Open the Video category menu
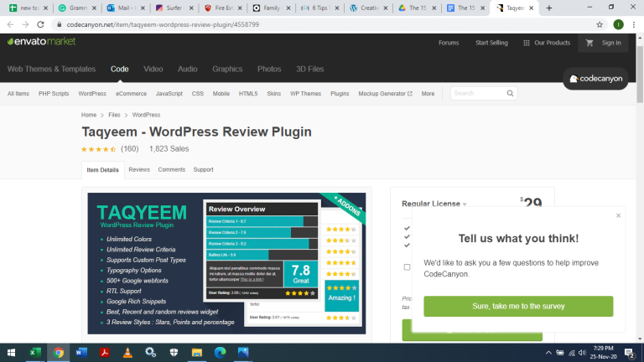 point(153,69)
